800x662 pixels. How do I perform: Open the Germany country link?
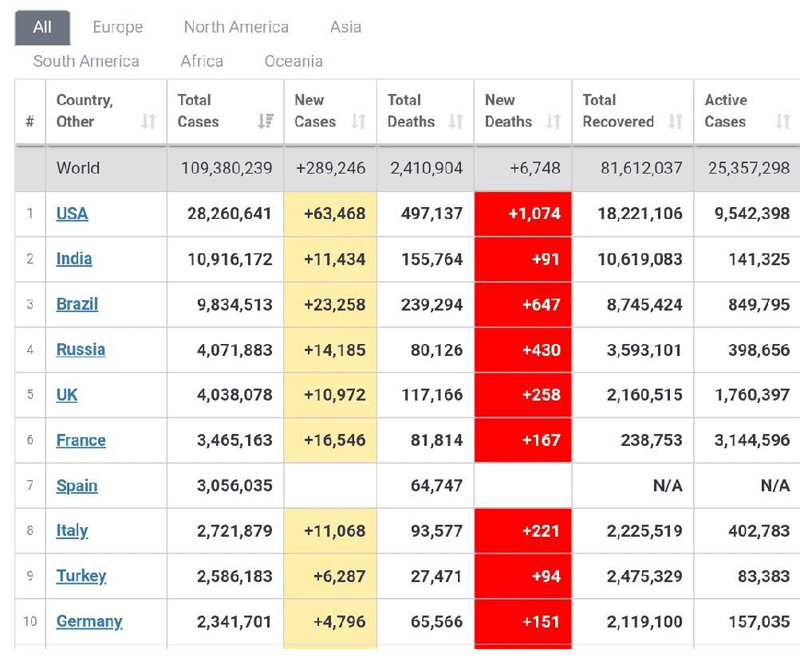coord(89,621)
